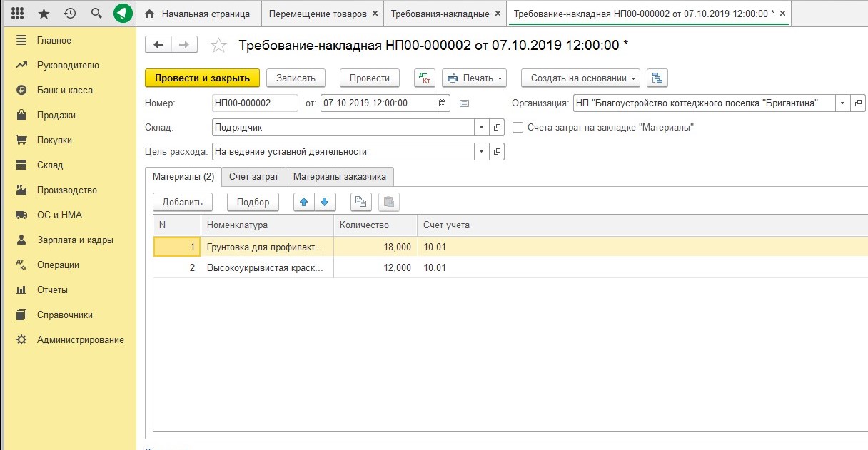Enable 'Счета затрат на закладке Материалы' checkbox

click(x=518, y=128)
